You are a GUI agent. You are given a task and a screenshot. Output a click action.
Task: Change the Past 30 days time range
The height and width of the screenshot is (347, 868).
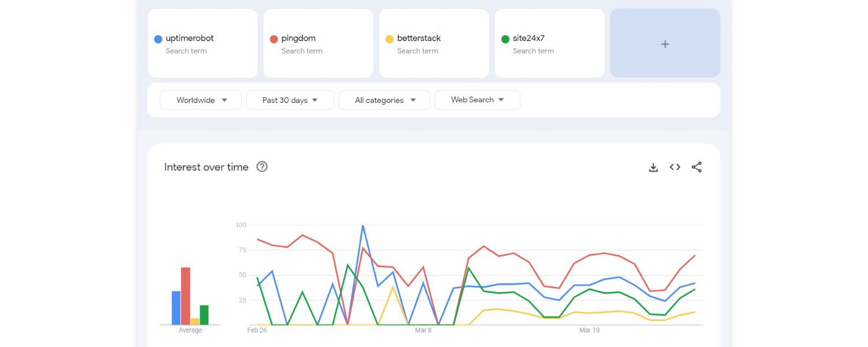pyautogui.click(x=290, y=99)
